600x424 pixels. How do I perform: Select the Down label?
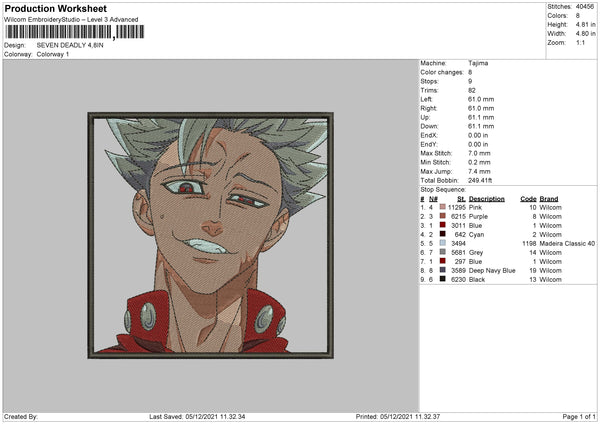click(429, 126)
